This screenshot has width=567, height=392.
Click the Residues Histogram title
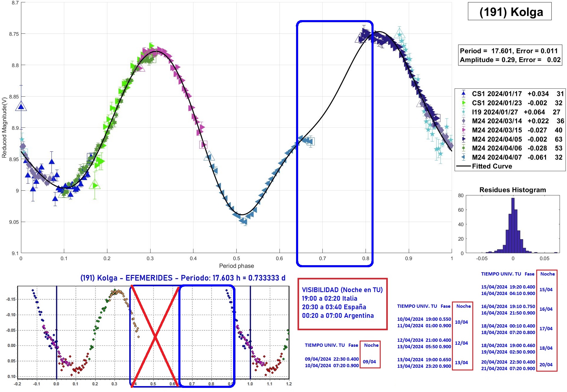coord(513,190)
